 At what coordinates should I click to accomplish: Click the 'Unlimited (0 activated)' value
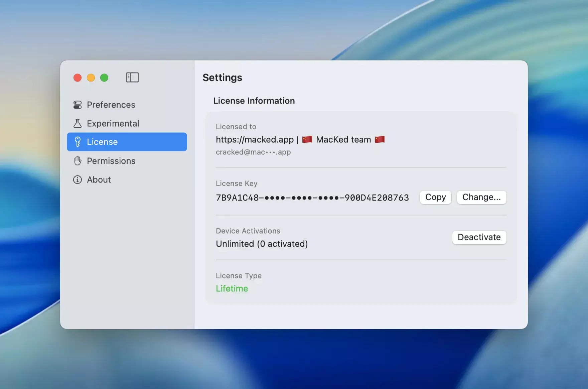tap(262, 244)
